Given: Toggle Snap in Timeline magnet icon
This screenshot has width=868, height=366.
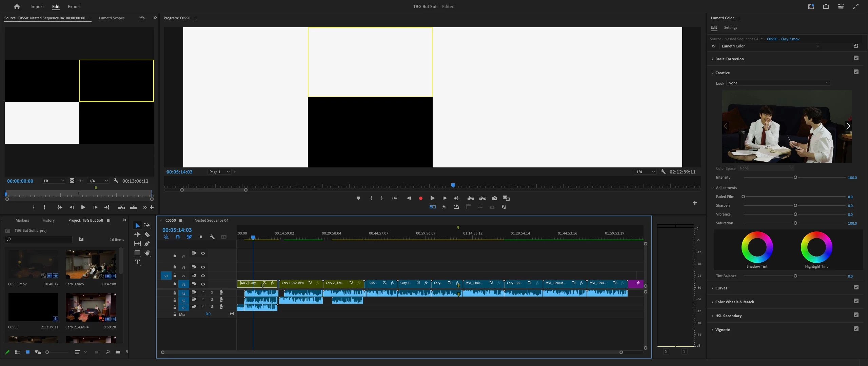Looking at the screenshot, I should pyautogui.click(x=178, y=237).
